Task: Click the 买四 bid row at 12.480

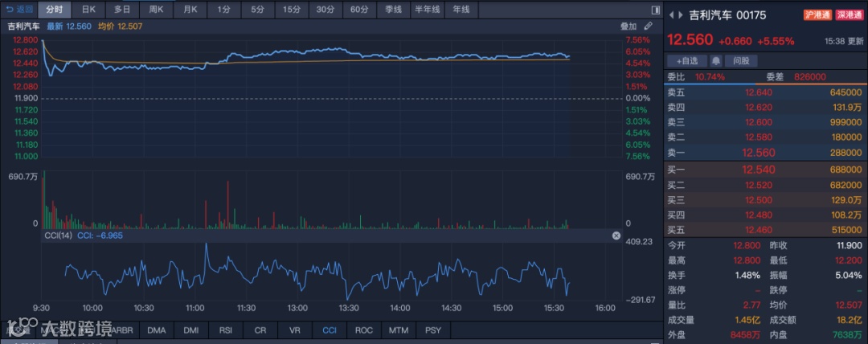Action: click(766, 215)
